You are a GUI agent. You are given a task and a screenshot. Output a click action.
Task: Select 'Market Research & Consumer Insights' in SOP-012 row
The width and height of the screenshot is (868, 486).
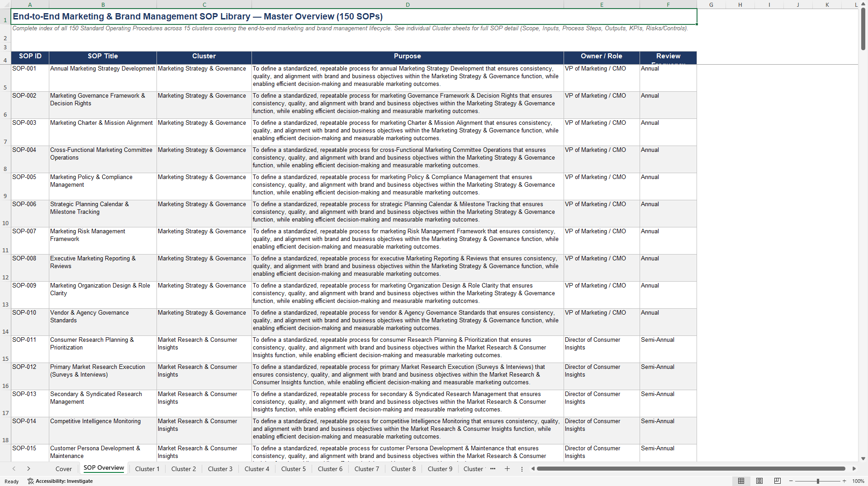click(204, 376)
